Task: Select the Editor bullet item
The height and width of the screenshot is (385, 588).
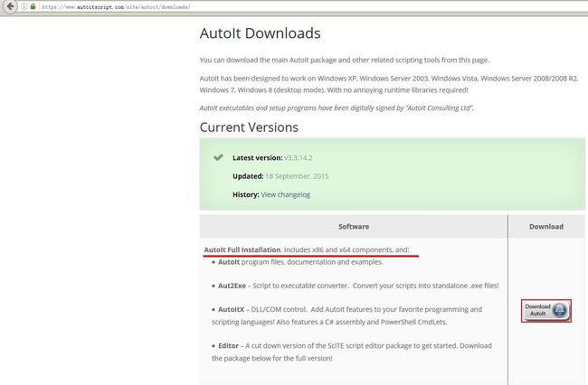Action: (352, 352)
